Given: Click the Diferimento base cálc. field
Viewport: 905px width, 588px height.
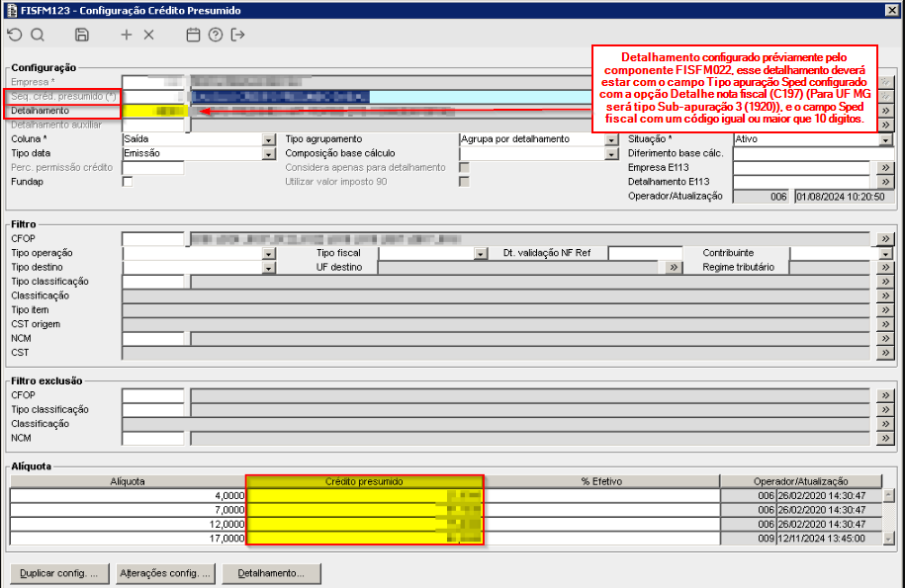Looking at the screenshot, I should coord(813,153).
